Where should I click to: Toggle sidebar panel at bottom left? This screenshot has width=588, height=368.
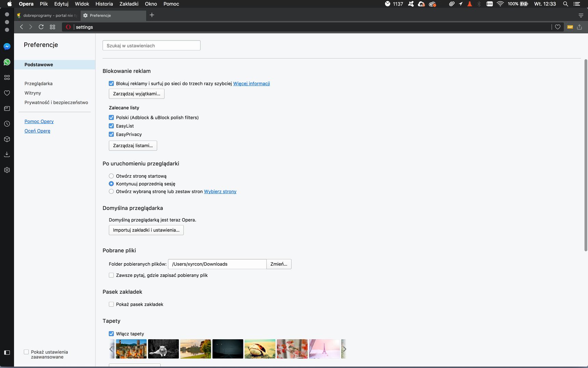7,353
